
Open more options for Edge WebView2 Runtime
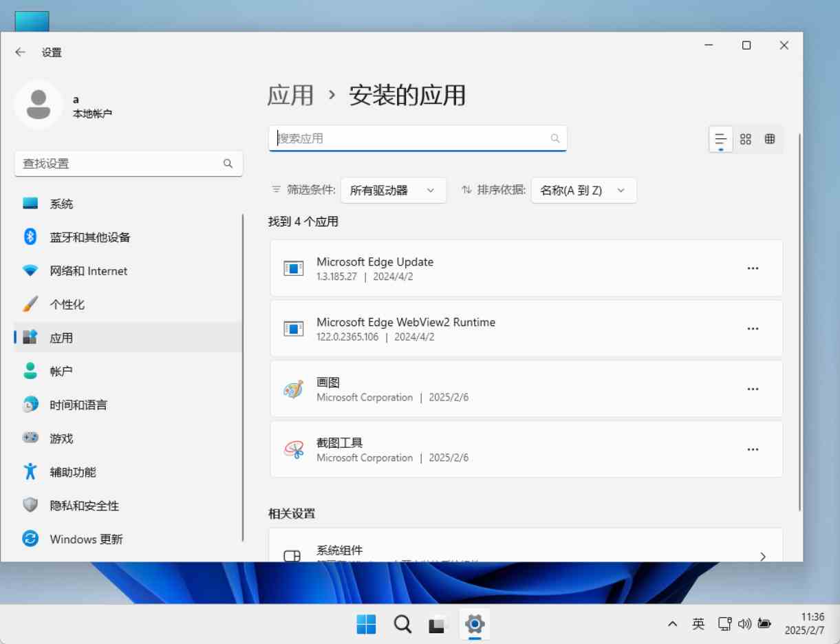(753, 329)
